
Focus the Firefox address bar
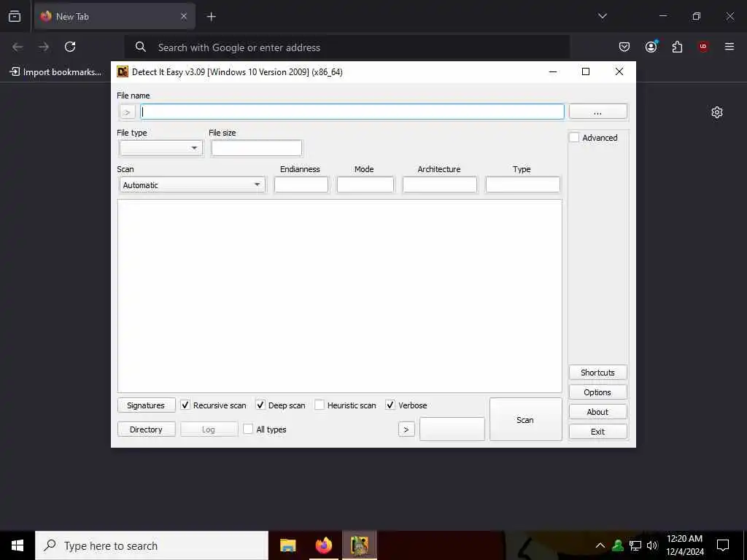pyautogui.click(x=347, y=47)
